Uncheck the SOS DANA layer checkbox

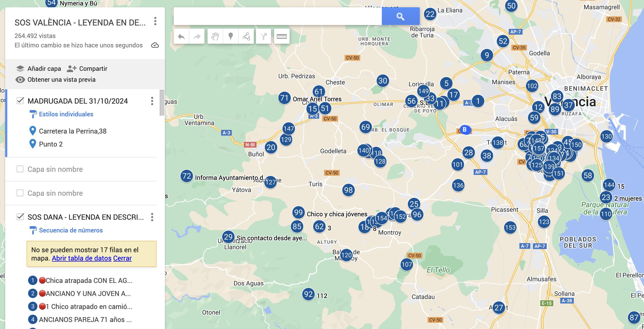click(20, 217)
